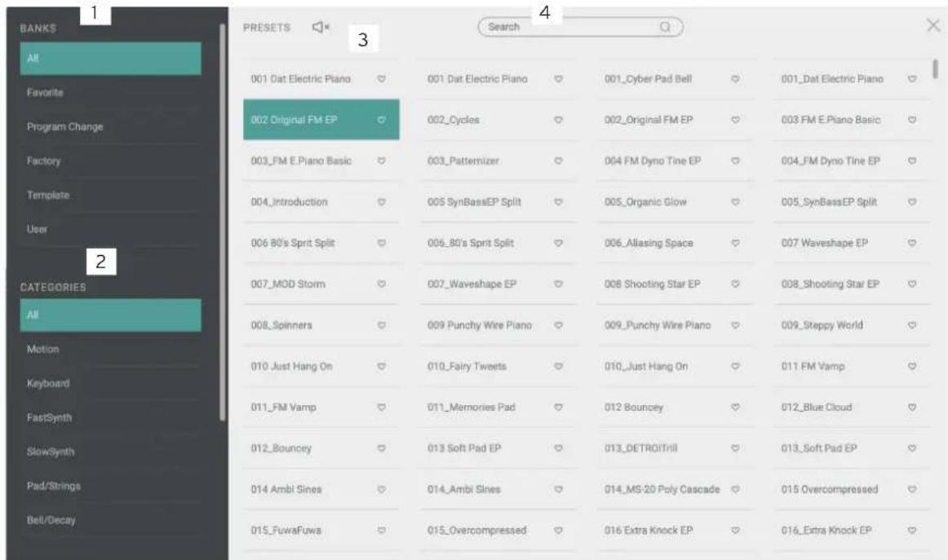Click heart icon on 006_Aliasing Space row
This screenshot has height=560, width=948.
(735, 243)
